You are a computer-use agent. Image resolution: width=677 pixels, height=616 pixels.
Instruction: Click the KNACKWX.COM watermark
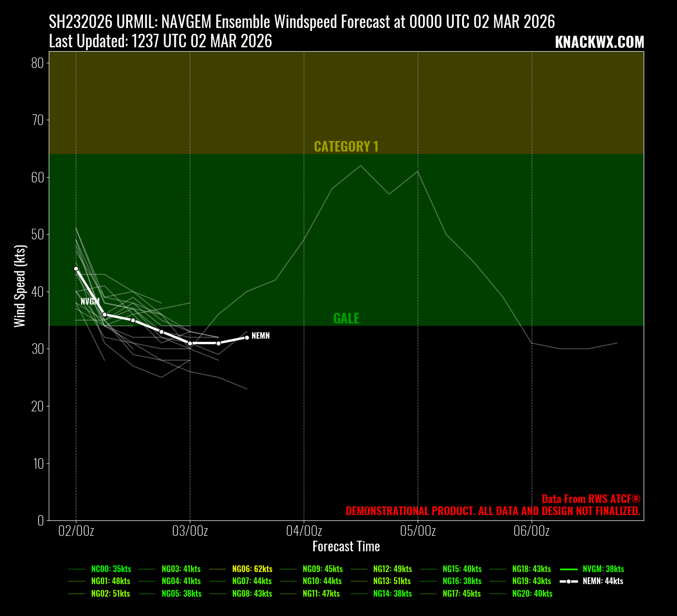coord(599,42)
